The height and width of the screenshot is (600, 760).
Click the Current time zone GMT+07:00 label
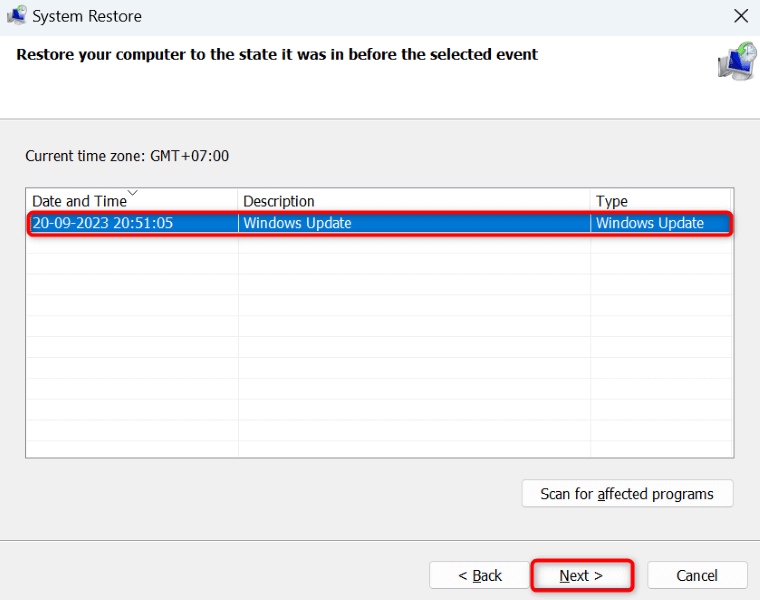click(x=127, y=156)
